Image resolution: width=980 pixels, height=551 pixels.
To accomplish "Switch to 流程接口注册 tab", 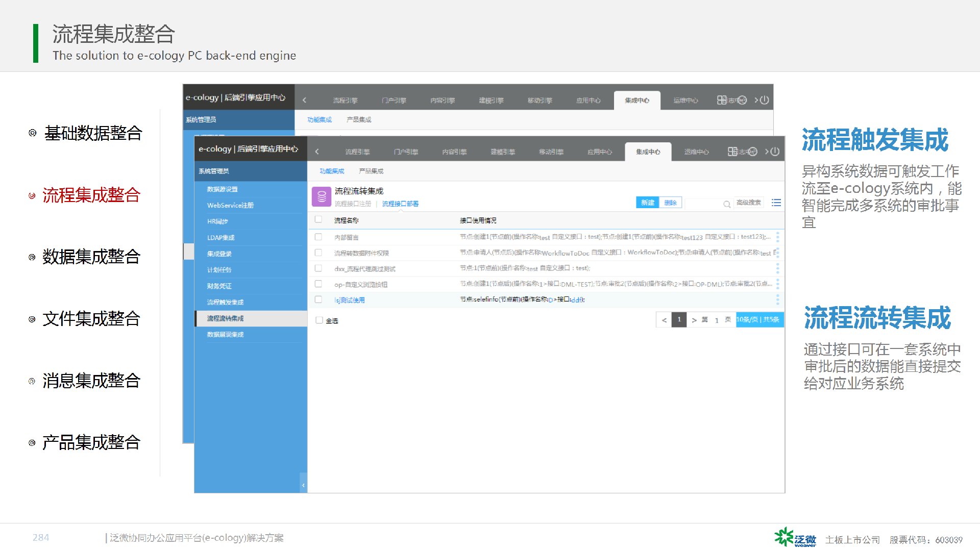I will [x=353, y=204].
